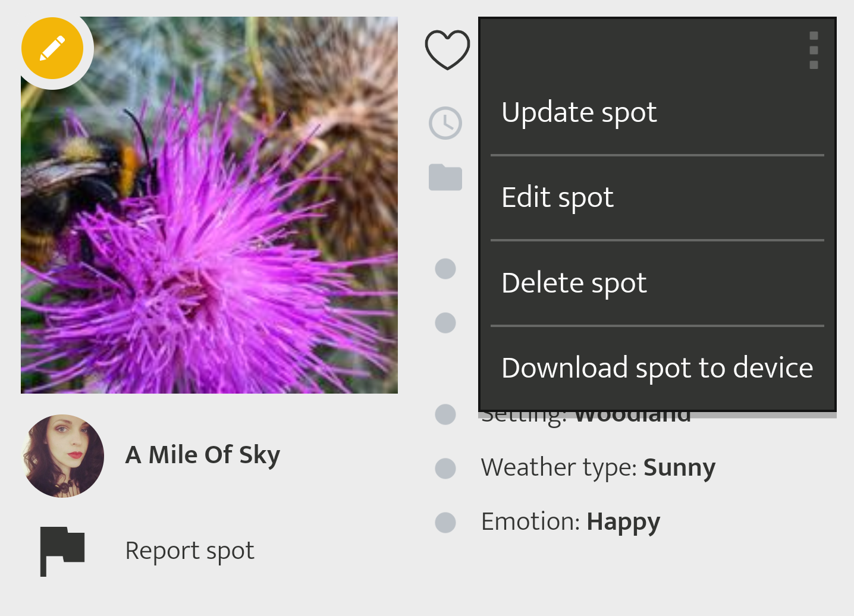854x616 pixels.
Task: Click the Report spot link
Action: point(190,551)
